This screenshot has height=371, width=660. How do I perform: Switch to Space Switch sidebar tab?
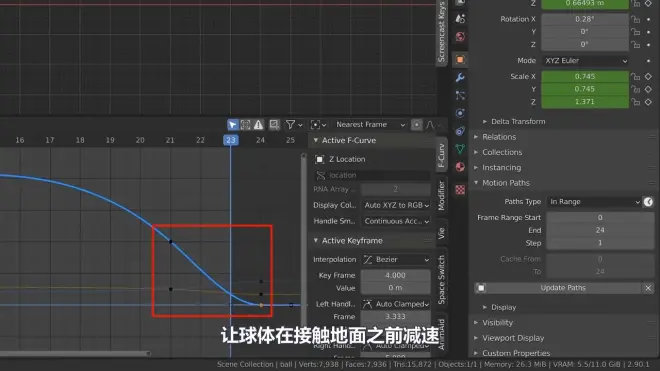tap(441, 280)
